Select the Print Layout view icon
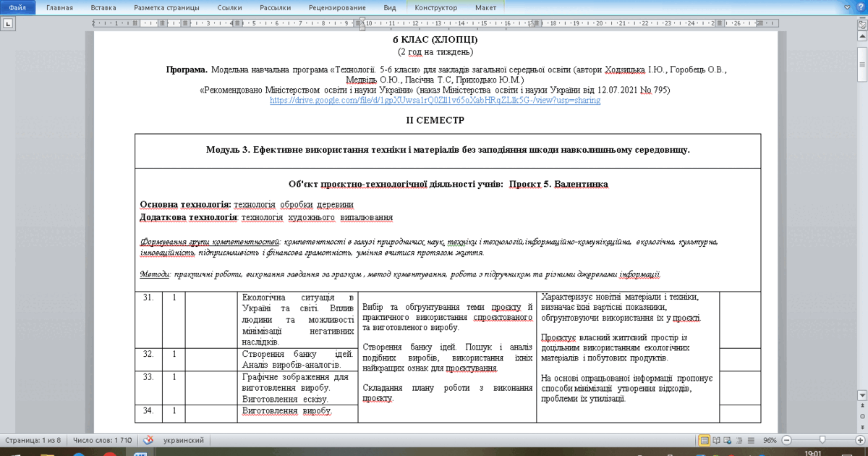This screenshot has height=456, width=868. pos(702,440)
